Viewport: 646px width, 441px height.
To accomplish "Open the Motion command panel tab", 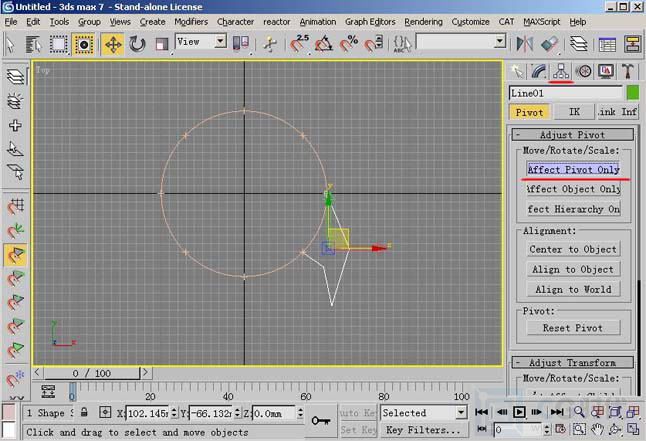I will pyautogui.click(x=583, y=72).
